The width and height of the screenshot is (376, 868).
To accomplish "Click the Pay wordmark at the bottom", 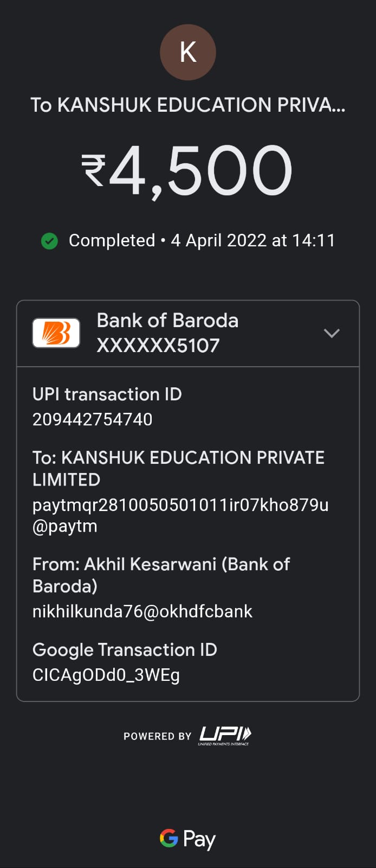I will point(199,839).
